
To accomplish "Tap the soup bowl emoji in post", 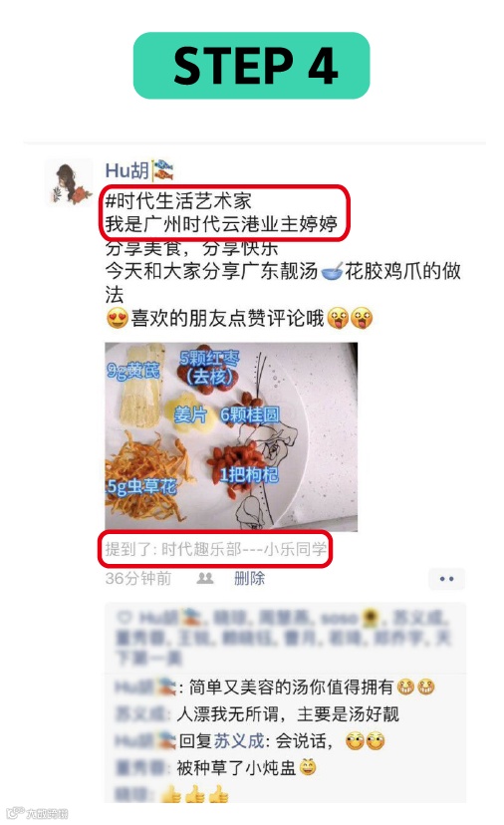I will [332, 271].
